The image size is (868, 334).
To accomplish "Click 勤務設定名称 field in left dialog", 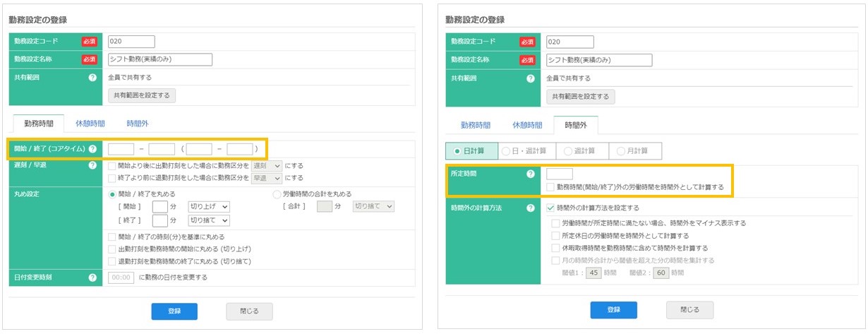I will (160, 59).
